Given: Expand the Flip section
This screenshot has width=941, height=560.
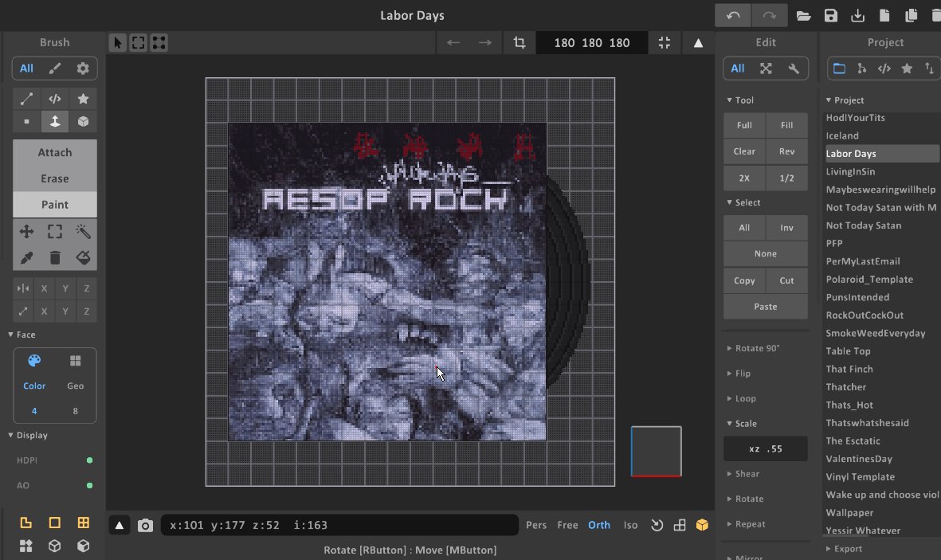Looking at the screenshot, I should (739, 374).
